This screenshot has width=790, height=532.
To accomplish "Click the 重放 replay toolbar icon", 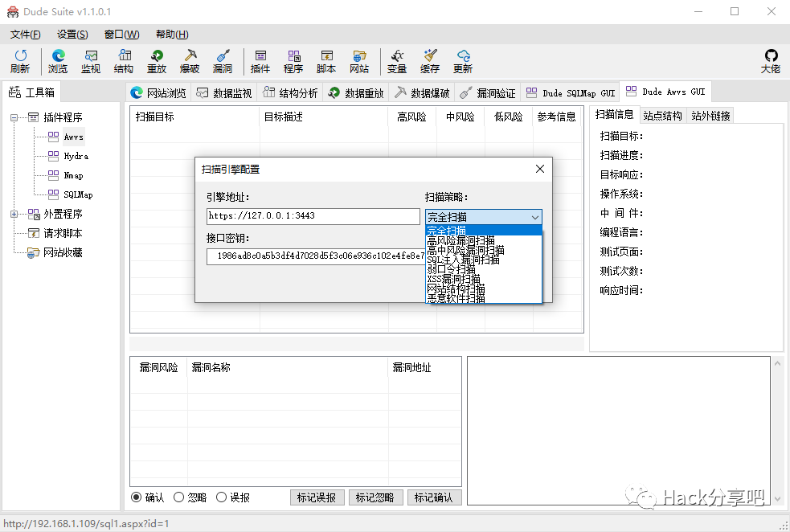I will pyautogui.click(x=157, y=61).
